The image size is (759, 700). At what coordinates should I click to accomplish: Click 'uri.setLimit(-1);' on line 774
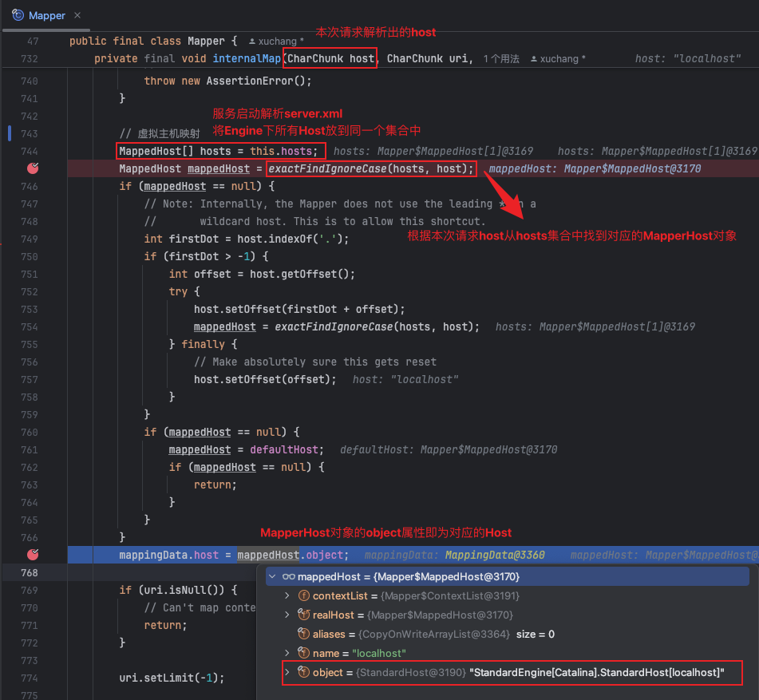172,678
